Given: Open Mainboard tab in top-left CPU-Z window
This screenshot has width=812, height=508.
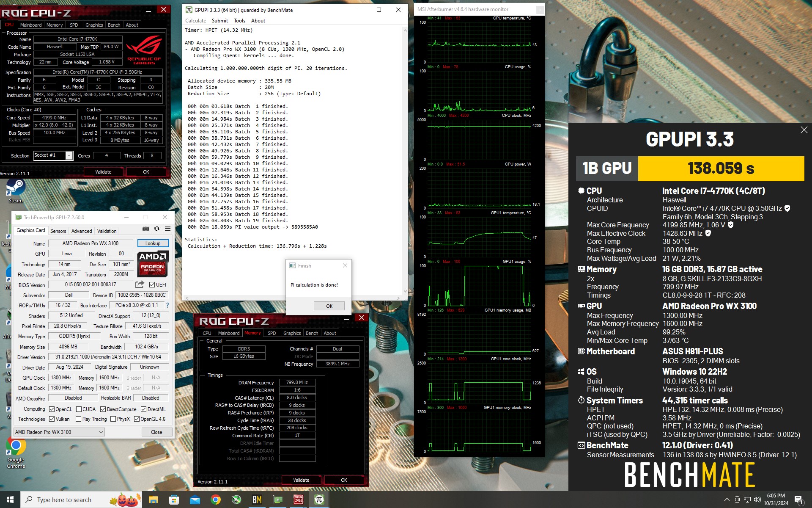Looking at the screenshot, I should click(31, 25).
